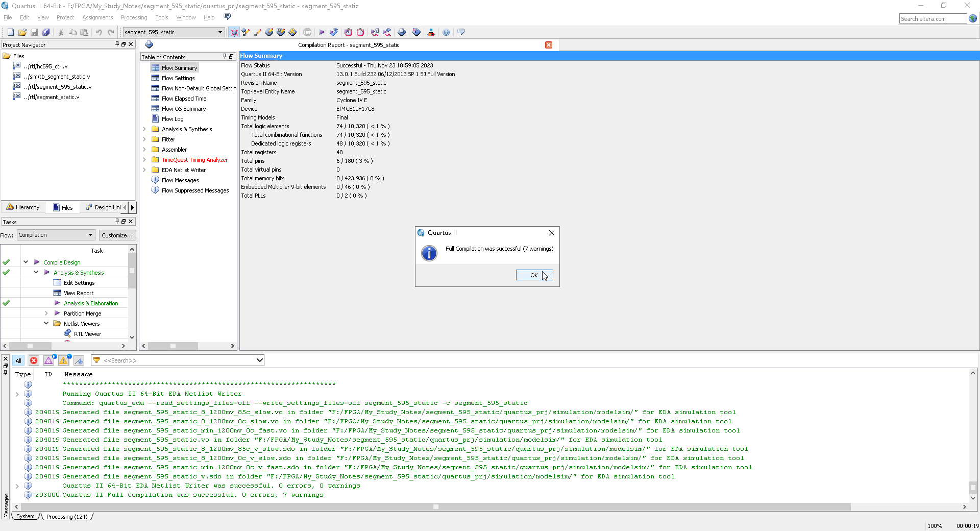The image size is (980, 531).
Task: Close the Compilation Report tab
Action: coord(549,45)
